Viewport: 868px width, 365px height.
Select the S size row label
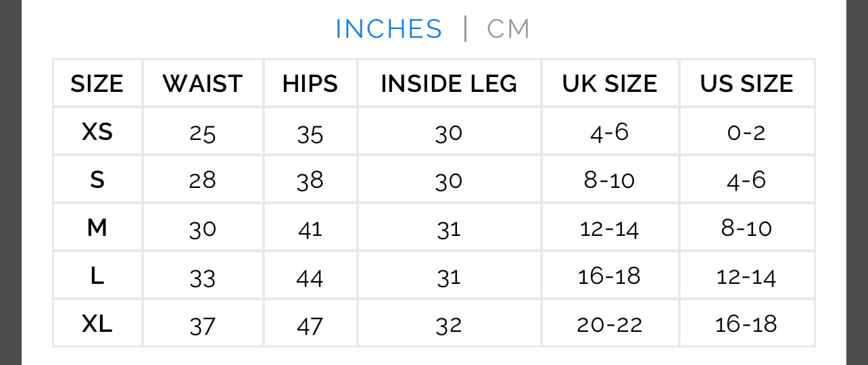pos(97,180)
